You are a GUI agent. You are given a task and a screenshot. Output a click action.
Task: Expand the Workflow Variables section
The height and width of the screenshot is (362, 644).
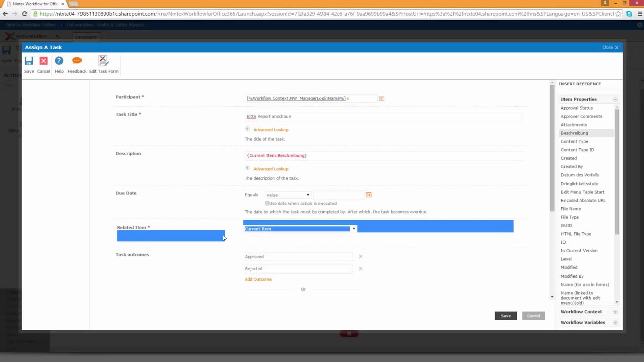[x=615, y=322]
